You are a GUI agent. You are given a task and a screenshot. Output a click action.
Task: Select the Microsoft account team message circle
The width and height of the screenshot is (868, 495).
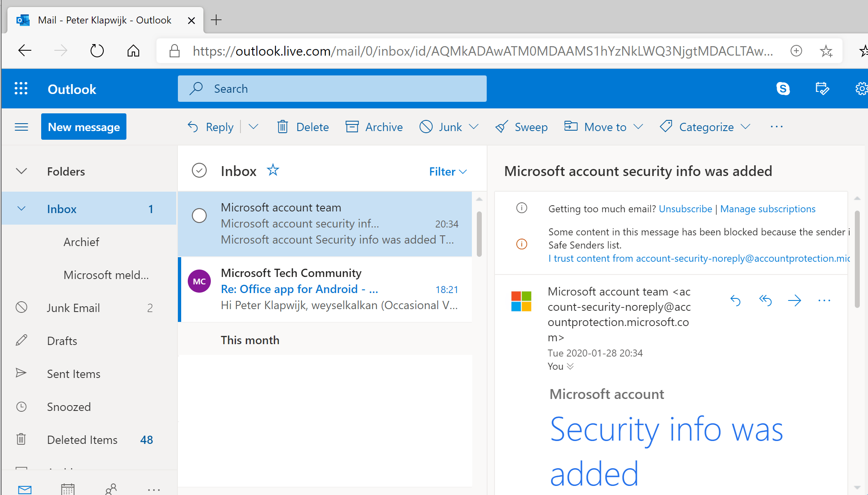click(199, 216)
